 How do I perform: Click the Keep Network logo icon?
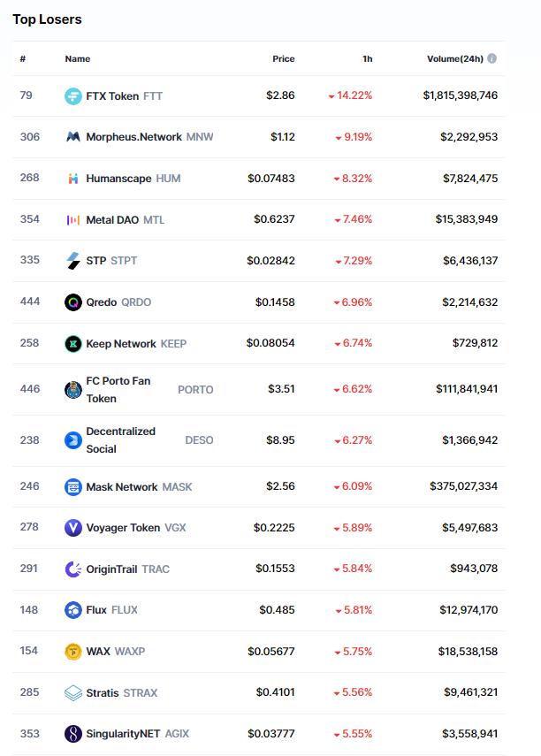tap(73, 343)
